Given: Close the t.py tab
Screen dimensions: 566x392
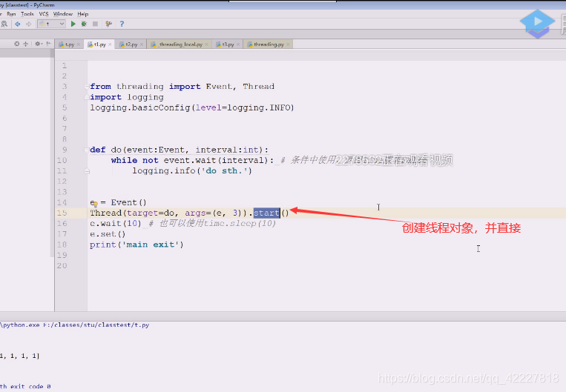Looking at the screenshot, I should (x=79, y=44).
